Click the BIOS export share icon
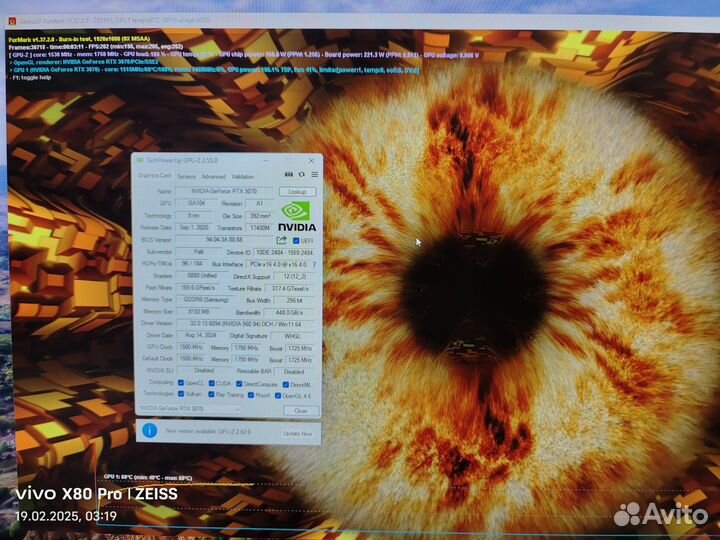Viewport: 720px width, 540px height. pos(281,240)
